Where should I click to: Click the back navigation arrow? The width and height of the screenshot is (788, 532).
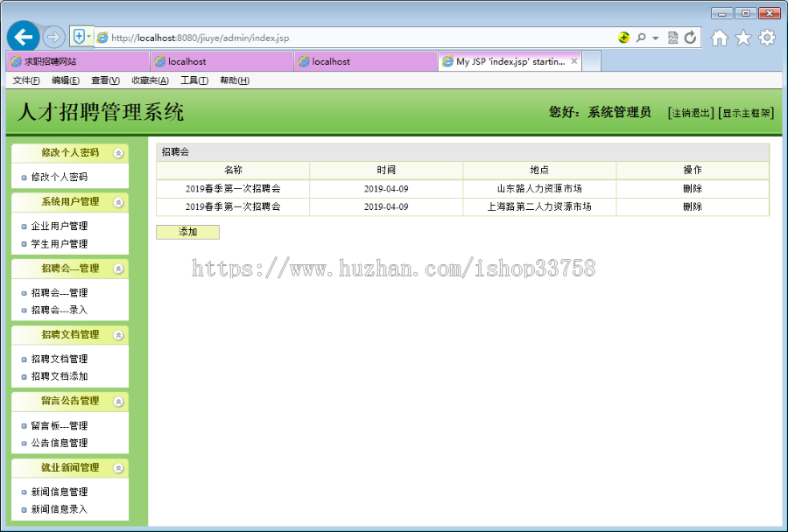click(x=23, y=36)
